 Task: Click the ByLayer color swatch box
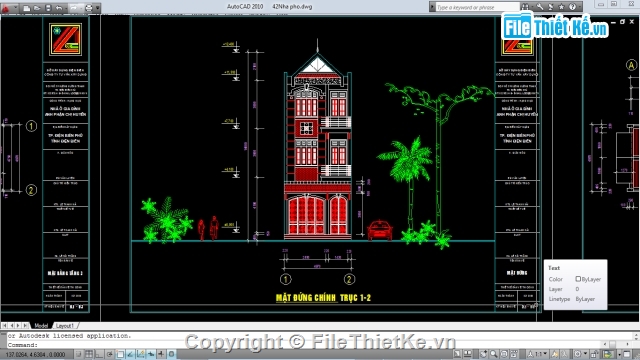(x=578, y=279)
